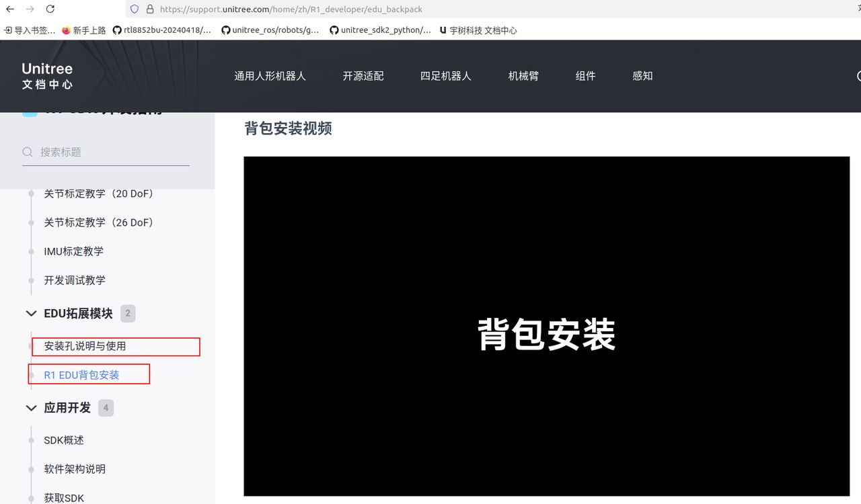Click the GitHub icon on the rtl8852bu bookmark
Screen dimensions: 861x504
point(117,30)
